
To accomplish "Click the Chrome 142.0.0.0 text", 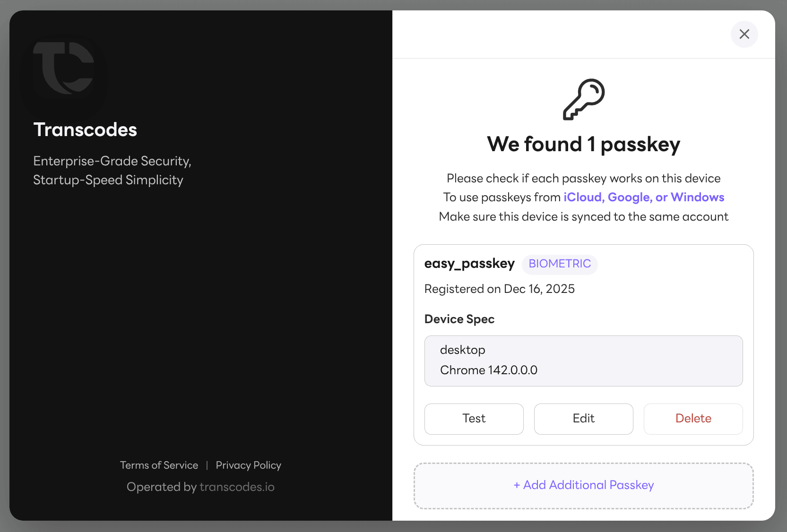I will (489, 370).
